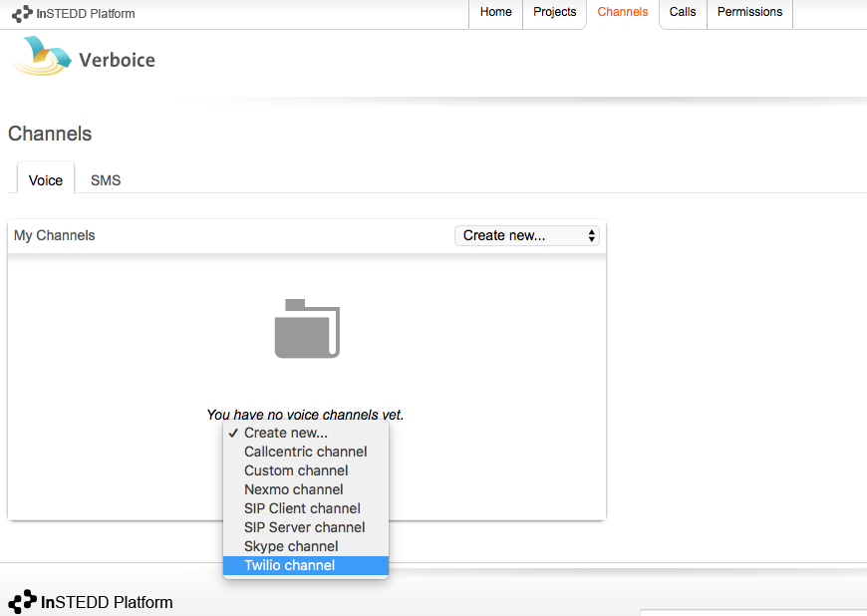Click the empty folder icon in My Channels

click(x=307, y=329)
